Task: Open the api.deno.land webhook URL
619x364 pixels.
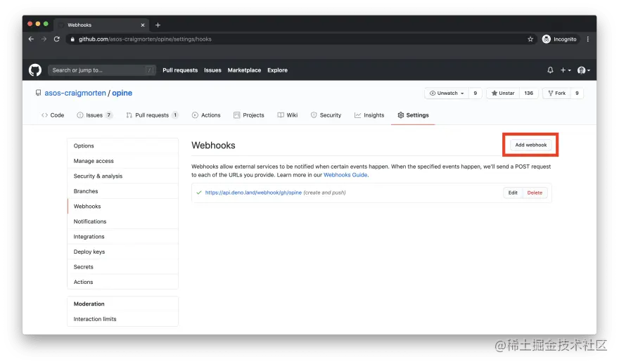Action: pyautogui.click(x=253, y=193)
